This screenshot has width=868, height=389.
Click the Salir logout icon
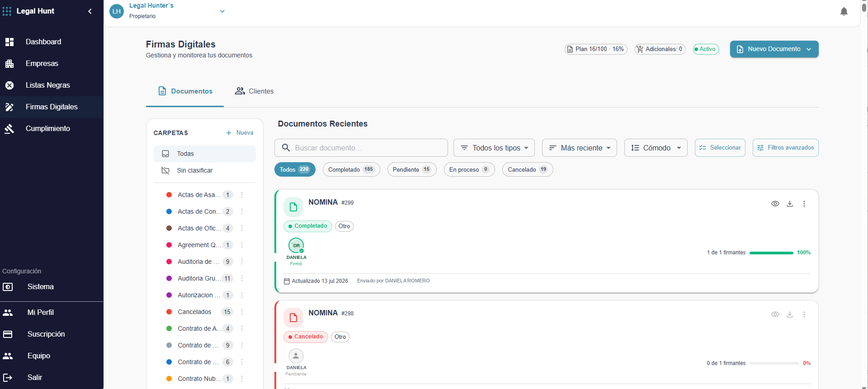tap(8, 377)
